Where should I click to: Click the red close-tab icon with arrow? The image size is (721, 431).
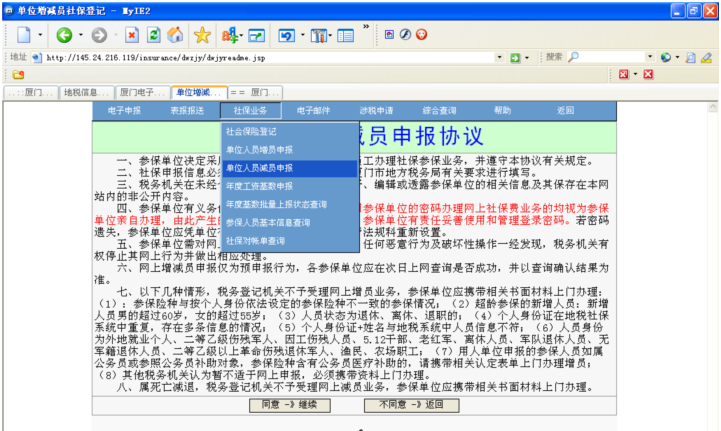tap(624, 74)
